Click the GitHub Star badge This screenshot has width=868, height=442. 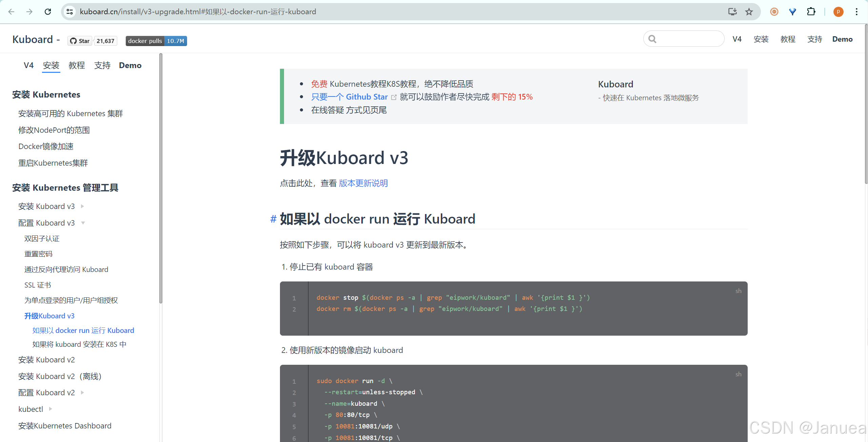tap(80, 41)
